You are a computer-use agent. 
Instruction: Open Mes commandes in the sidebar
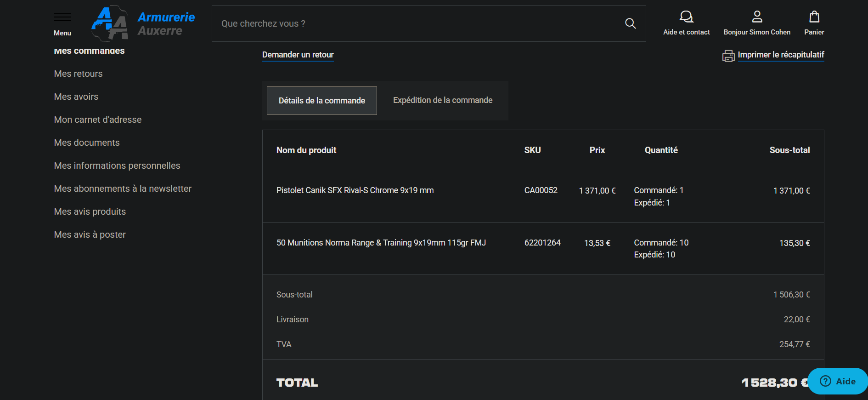pos(90,51)
